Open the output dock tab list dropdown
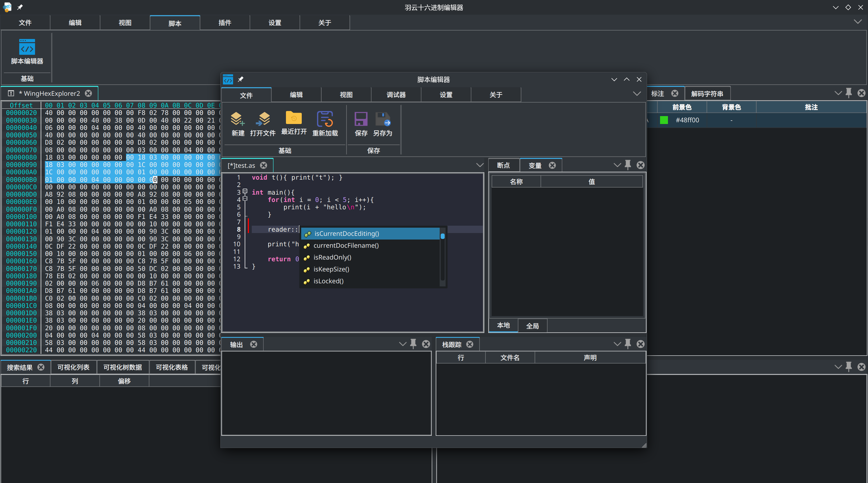This screenshot has height=483, width=868. 402,344
